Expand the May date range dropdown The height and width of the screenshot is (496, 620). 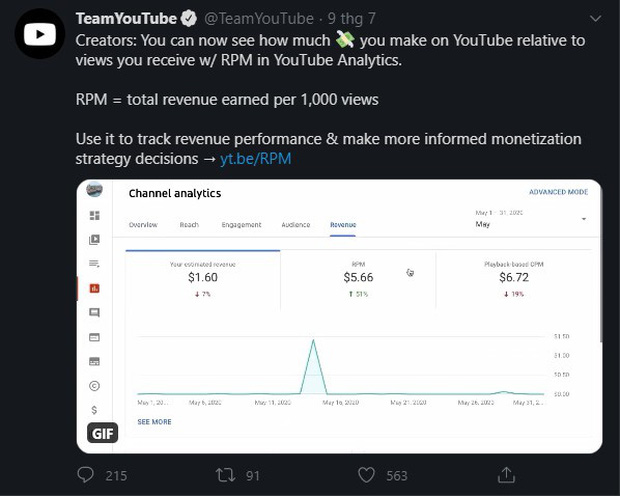point(583,219)
